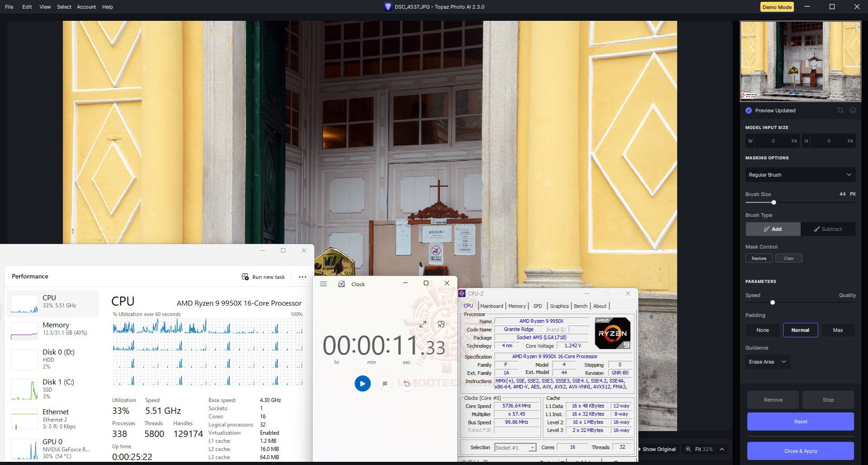Click the Demo Mode badge
Screen dimensions: 868x465
(x=777, y=7)
